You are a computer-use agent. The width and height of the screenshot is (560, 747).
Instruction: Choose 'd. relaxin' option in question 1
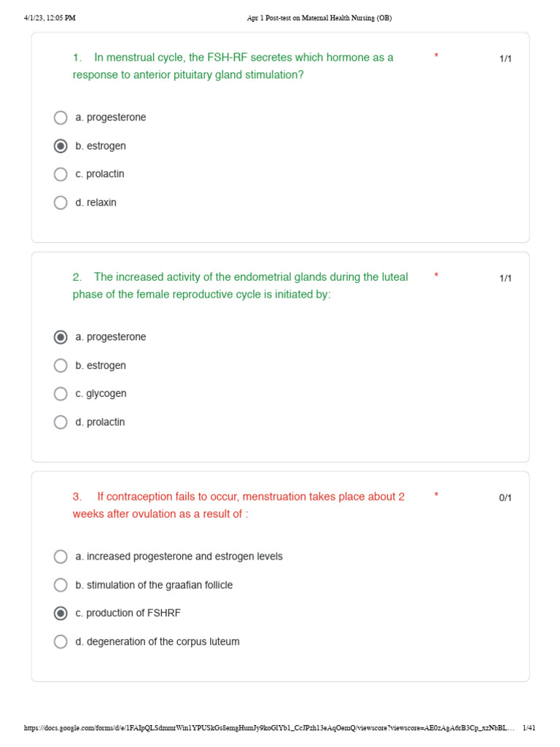pos(61,203)
